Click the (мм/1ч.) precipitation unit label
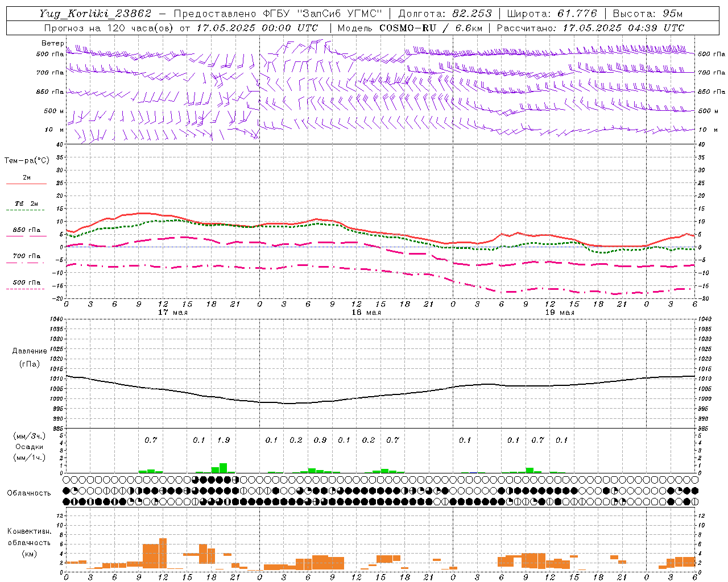 30,458
